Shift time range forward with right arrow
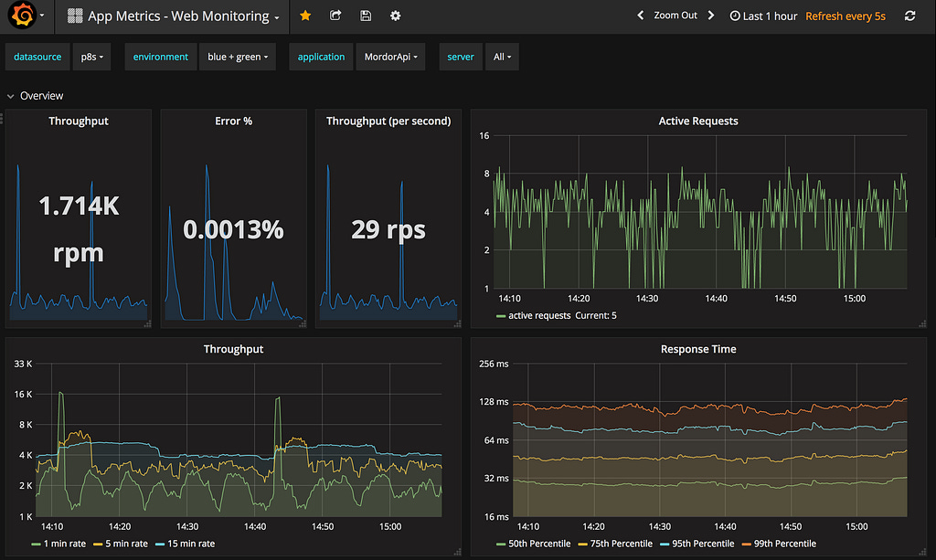The height and width of the screenshot is (560, 936). 711,16
